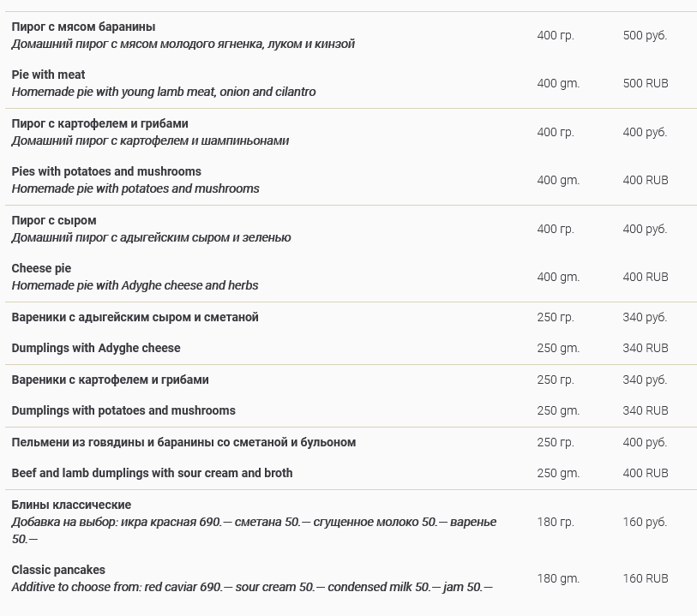Click the young lamb, onion and cilantro description
This screenshot has width=697, height=616.
point(164,92)
